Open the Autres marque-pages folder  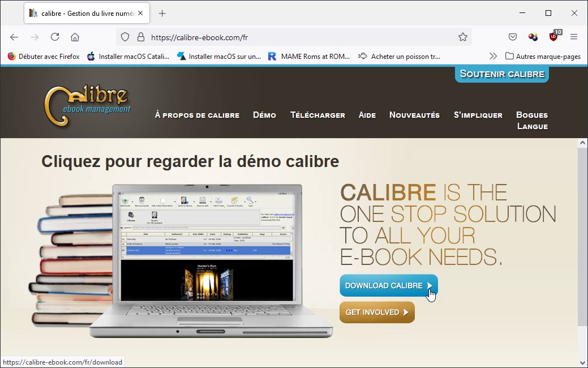543,56
